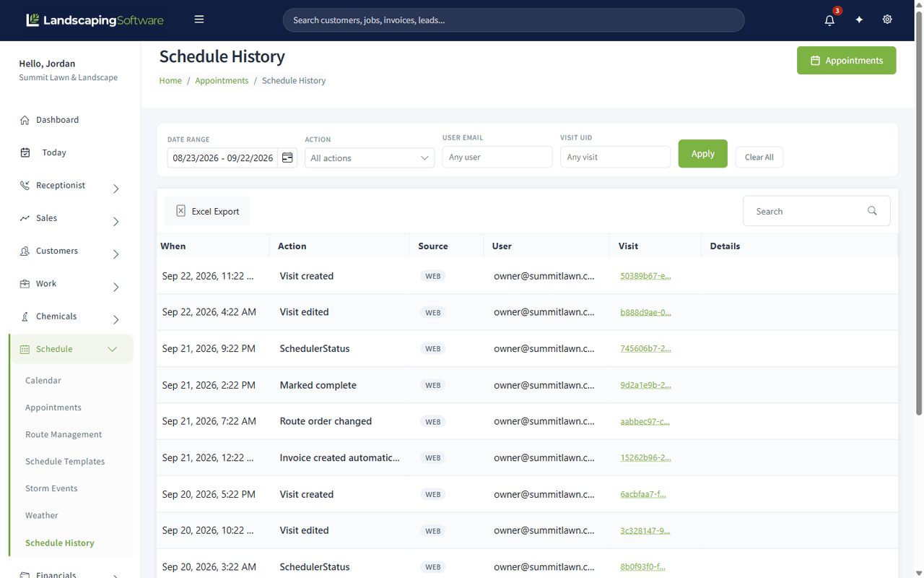Select Schedule Templates menu item
This screenshot has width=924, height=578.
pyautogui.click(x=65, y=461)
